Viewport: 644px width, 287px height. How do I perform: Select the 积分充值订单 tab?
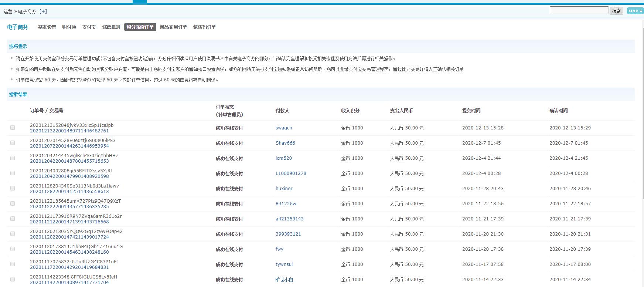pyautogui.click(x=140, y=27)
